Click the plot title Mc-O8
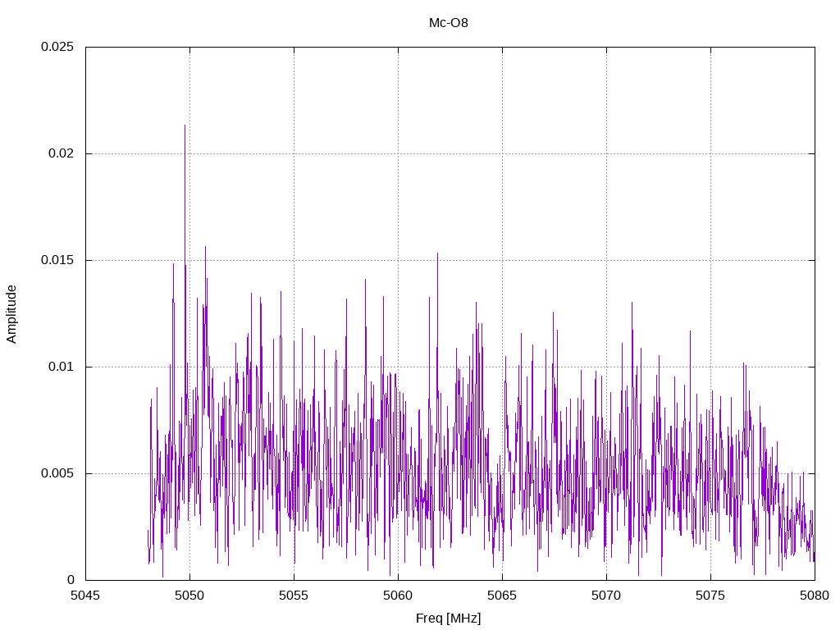This screenshot has height=630, width=840. click(x=449, y=22)
